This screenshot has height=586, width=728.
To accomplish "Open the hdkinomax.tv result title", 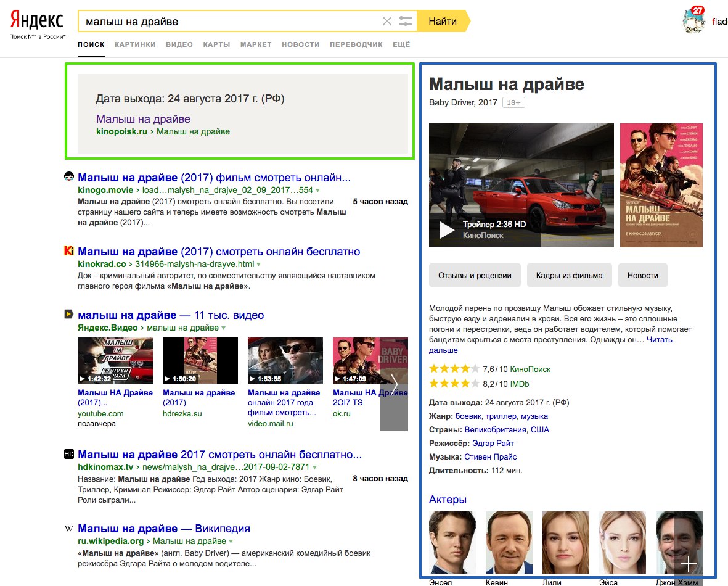I will coord(219,455).
